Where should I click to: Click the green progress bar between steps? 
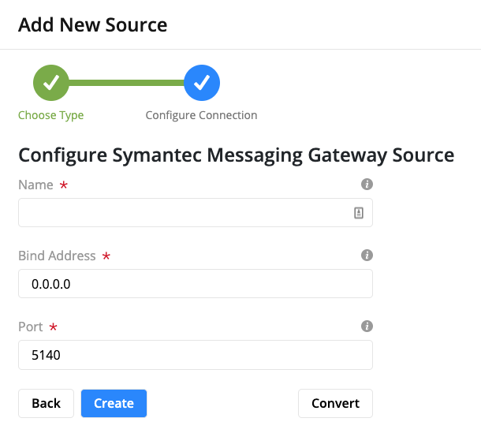(126, 83)
